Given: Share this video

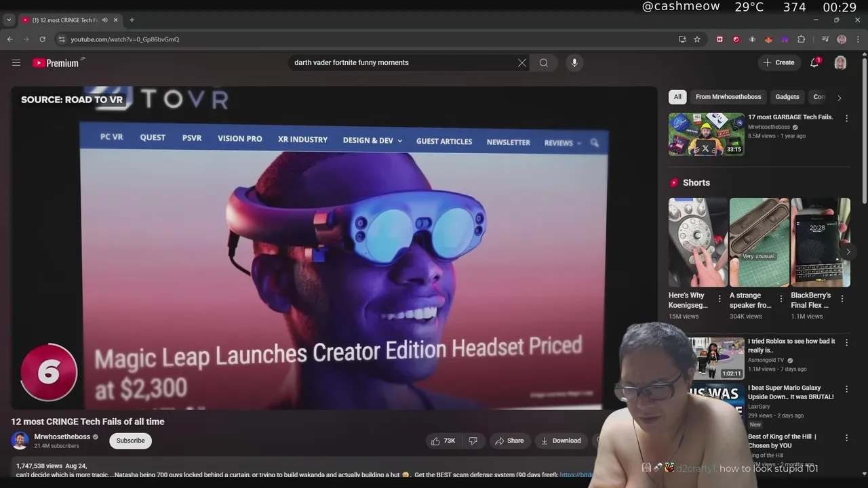Looking at the screenshot, I should pyautogui.click(x=509, y=441).
